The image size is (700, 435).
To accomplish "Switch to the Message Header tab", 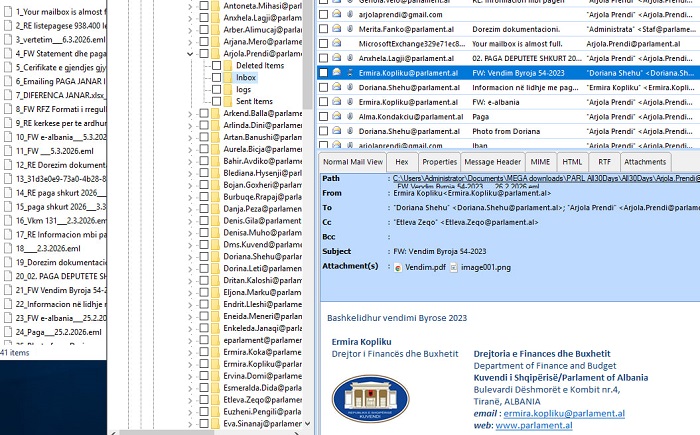I will (492, 161).
